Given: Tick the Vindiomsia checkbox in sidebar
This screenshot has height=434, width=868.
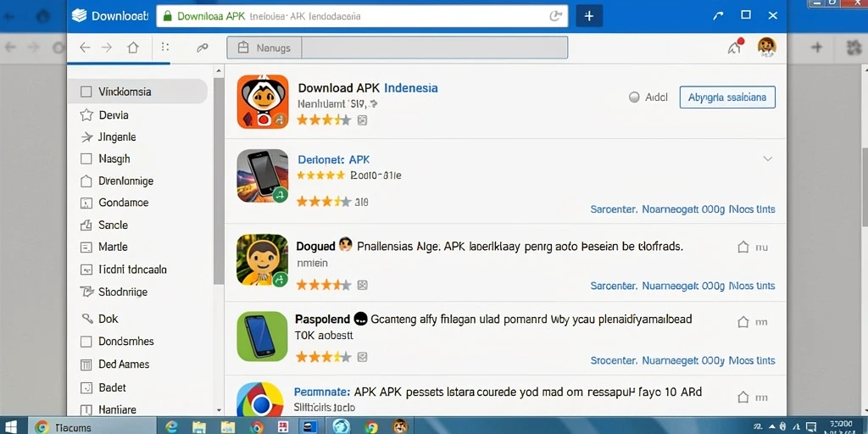Looking at the screenshot, I should pyautogui.click(x=86, y=92).
